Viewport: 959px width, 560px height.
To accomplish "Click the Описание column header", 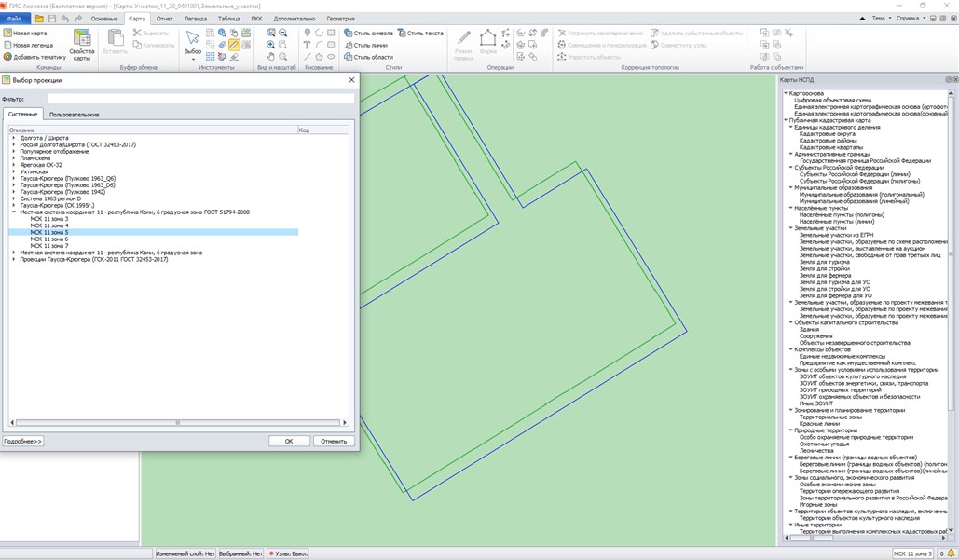I will pyautogui.click(x=153, y=130).
